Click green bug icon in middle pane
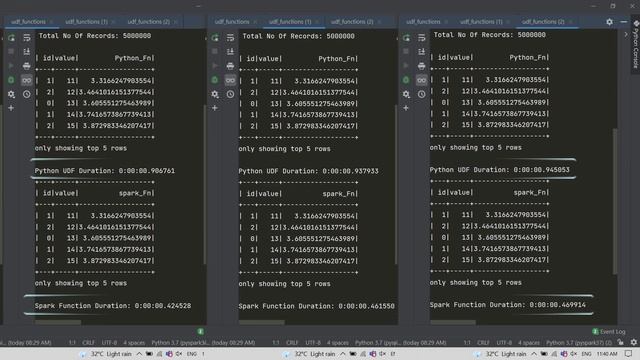Image resolution: width=640 pixels, height=360 pixels. 215,80
